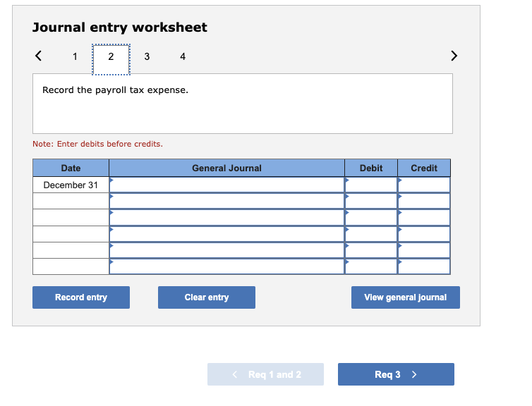
Task: Open account dropdown in December 31 row
Action: pyautogui.click(x=226, y=185)
